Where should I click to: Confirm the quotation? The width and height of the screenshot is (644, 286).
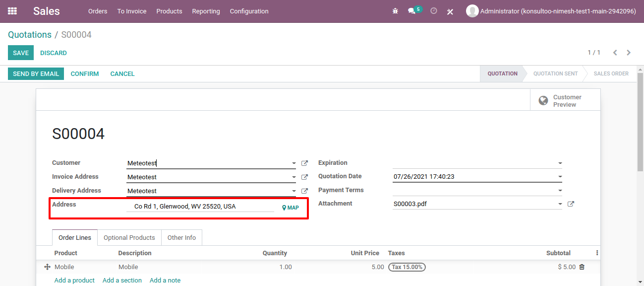click(85, 74)
